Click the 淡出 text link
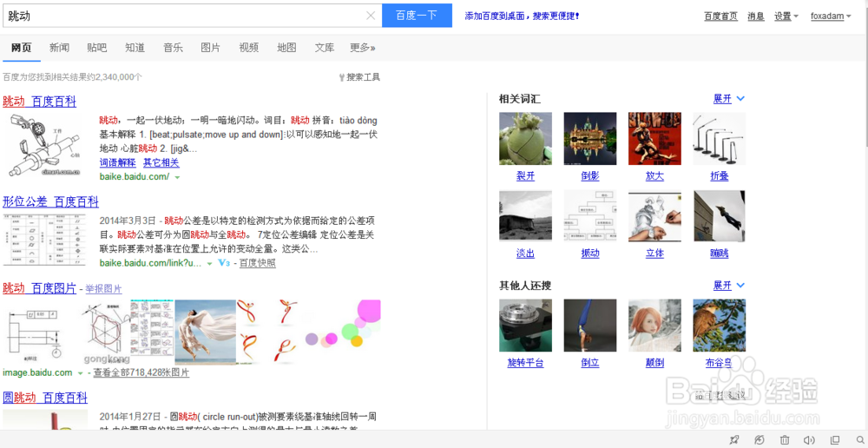 pyautogui.click(x=525, y=254)
